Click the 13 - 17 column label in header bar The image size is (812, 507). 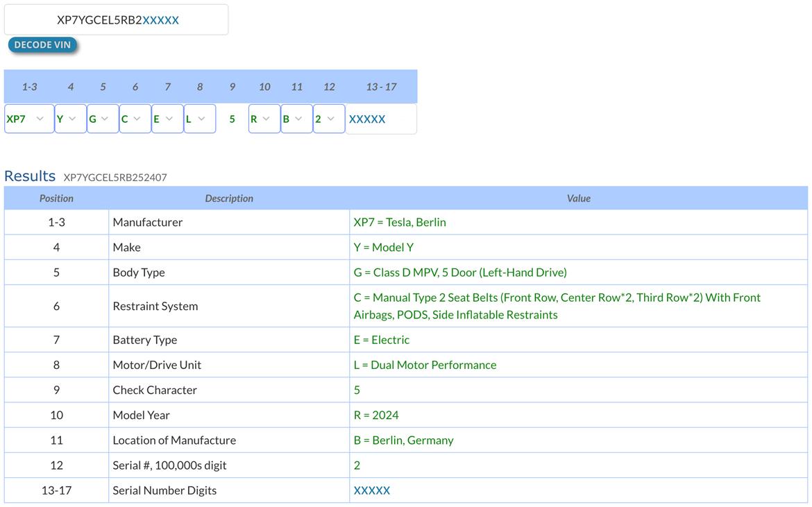pos(381,87)
